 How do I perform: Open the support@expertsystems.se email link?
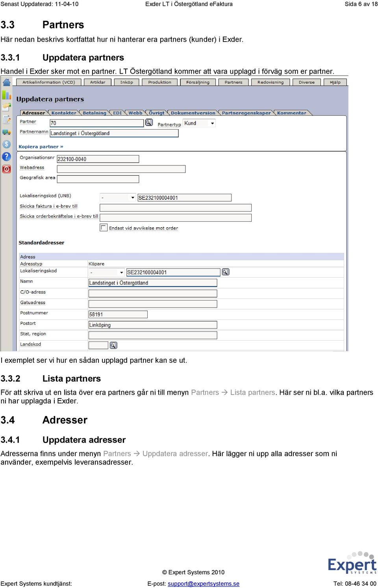click(x=204, y=584)
